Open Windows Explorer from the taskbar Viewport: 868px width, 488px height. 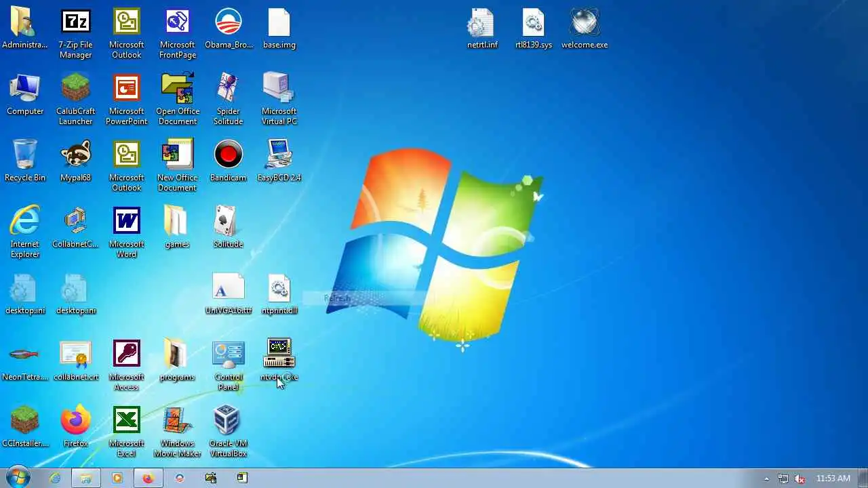86,478
